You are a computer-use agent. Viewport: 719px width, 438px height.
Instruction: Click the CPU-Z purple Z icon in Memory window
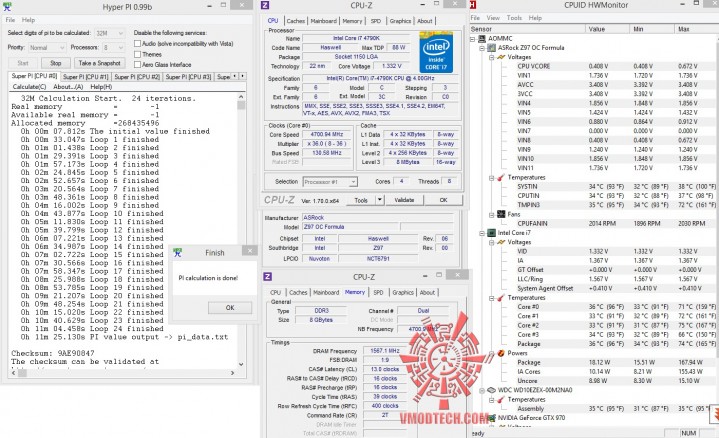point(268,276)
